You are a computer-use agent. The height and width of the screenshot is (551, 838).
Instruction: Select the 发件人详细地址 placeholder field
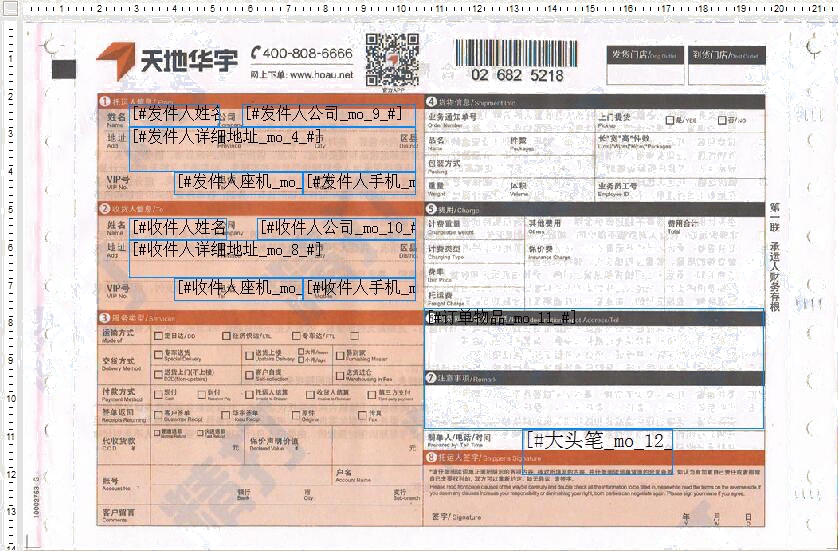point(228,137)
